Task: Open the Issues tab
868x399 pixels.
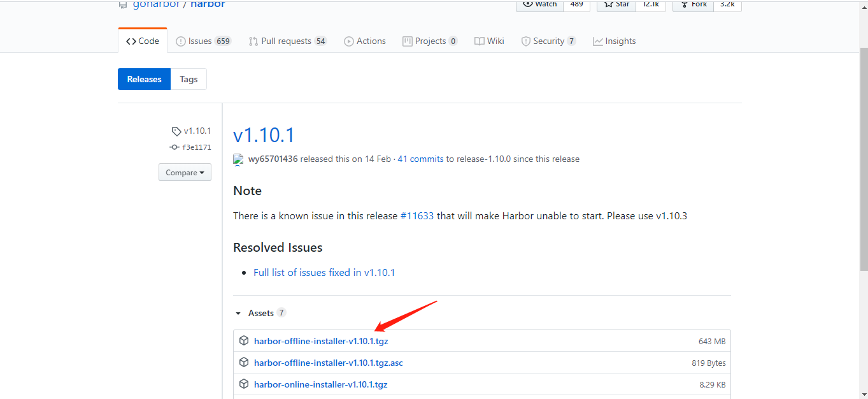Action: pyautogui.click(x=203, y=41)
